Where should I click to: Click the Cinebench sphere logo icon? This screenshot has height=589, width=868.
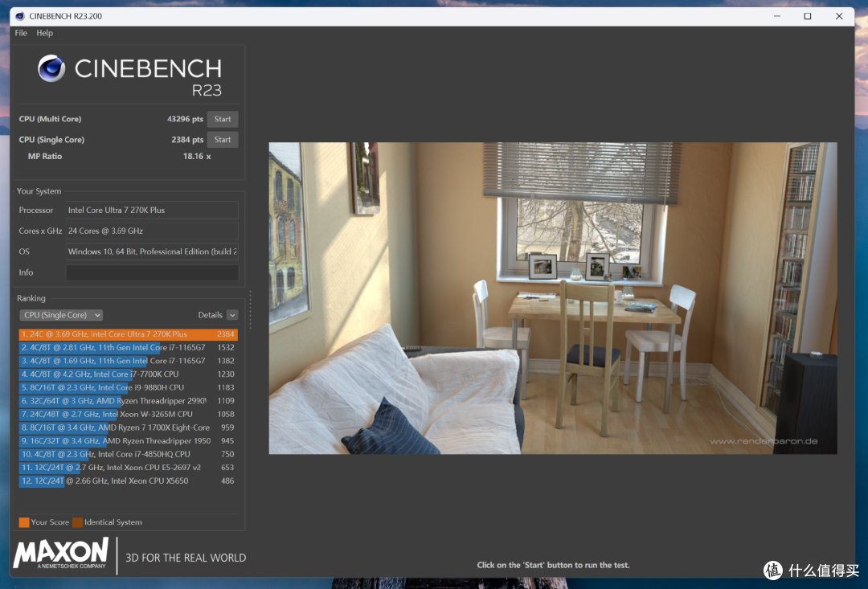tap(51, 68)
